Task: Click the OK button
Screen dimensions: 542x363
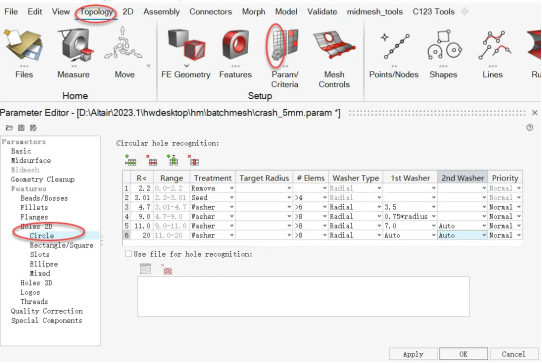Action: point(463,354)
